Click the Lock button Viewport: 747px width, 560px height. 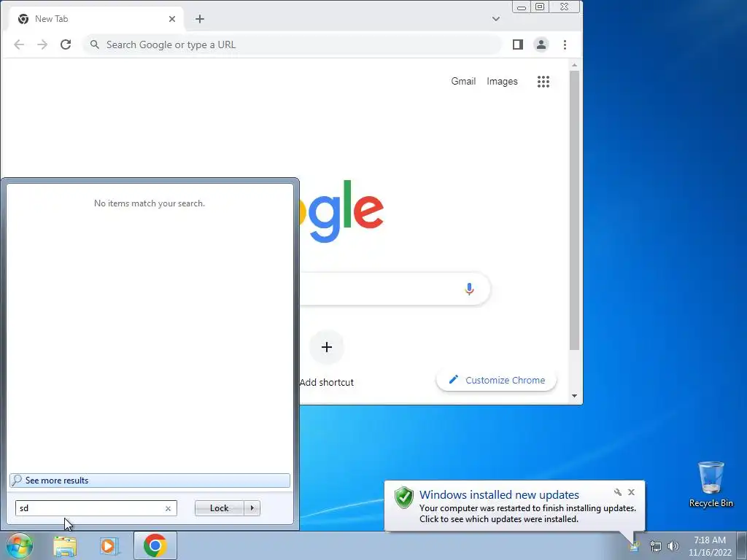click(219, 508)
